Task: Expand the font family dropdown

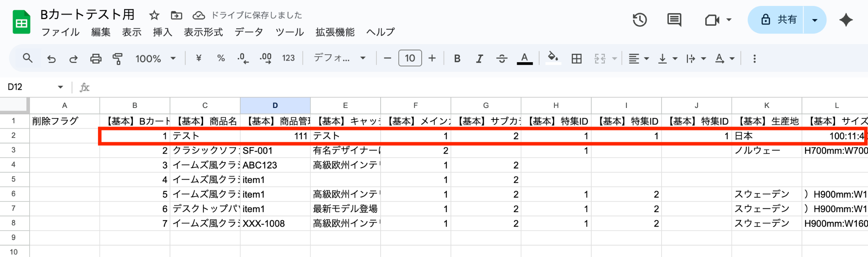Action: (339, 58)
